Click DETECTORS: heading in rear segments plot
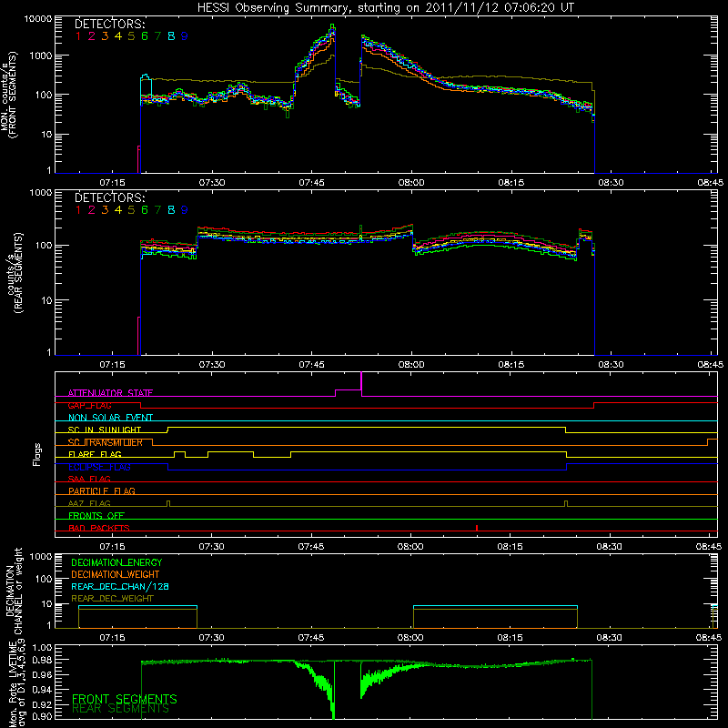Screen dimensions: 728x728 coord(110,197)
